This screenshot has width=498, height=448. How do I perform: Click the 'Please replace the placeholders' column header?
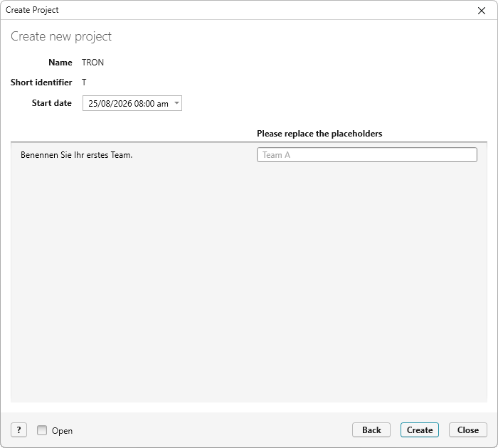319,134
